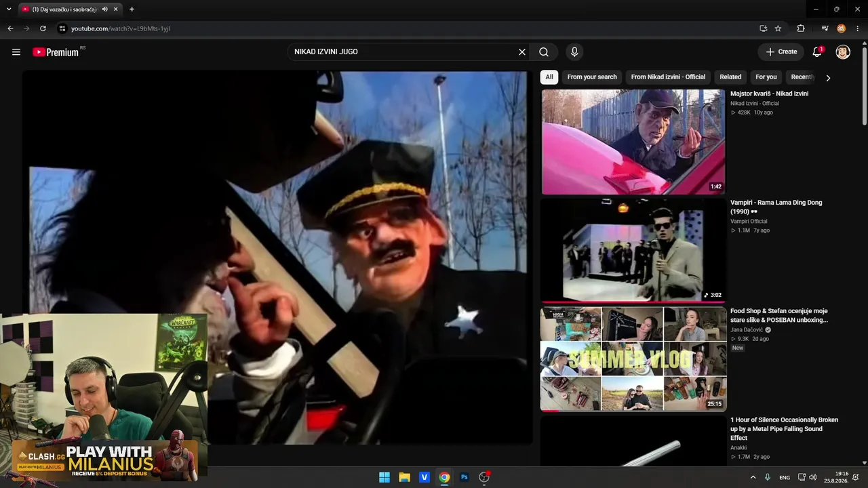Click the main video player
This screenshot has height=488, width=868.
click(x=277, y=258)
